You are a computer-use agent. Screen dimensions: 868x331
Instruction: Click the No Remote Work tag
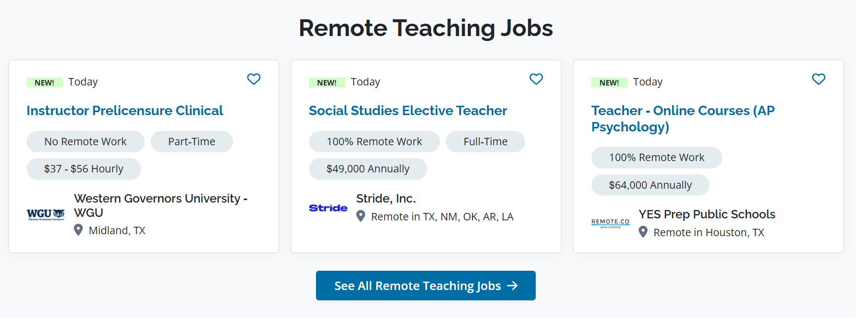point(85,142)
